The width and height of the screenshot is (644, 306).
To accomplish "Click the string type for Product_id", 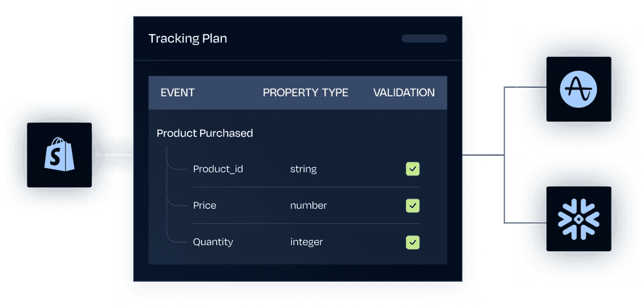I will (x=303, y=169).
